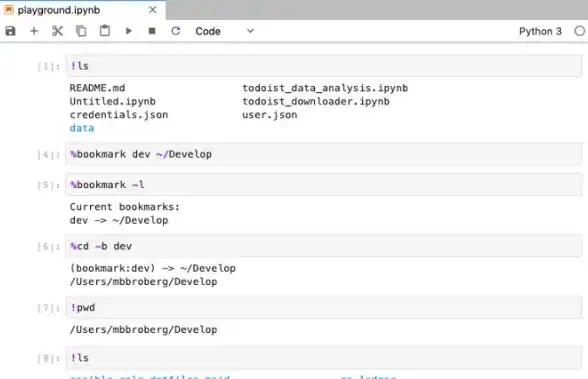Click the Python 3 kernel name
This screenshot has width=588, height=379.
pyautogui.click(x=540, y=31)
